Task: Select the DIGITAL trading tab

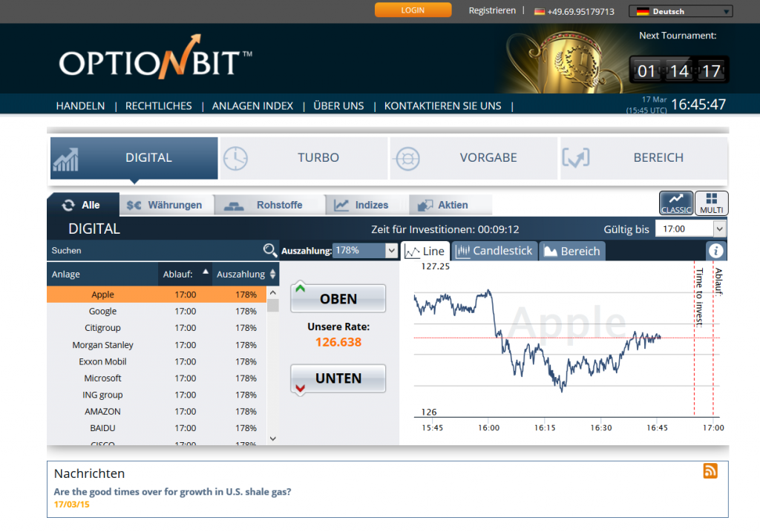Action: click(x=134, y=158)
